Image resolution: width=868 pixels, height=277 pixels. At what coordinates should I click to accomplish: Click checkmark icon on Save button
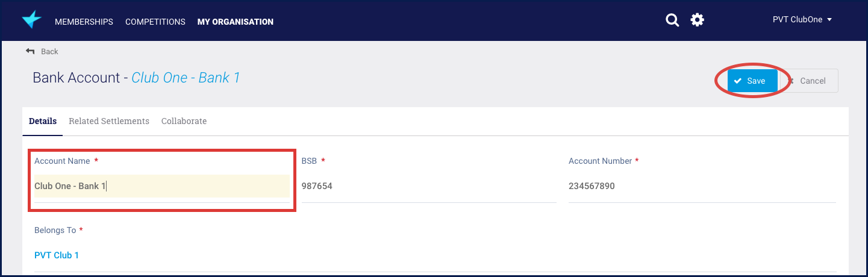point(738,81)
